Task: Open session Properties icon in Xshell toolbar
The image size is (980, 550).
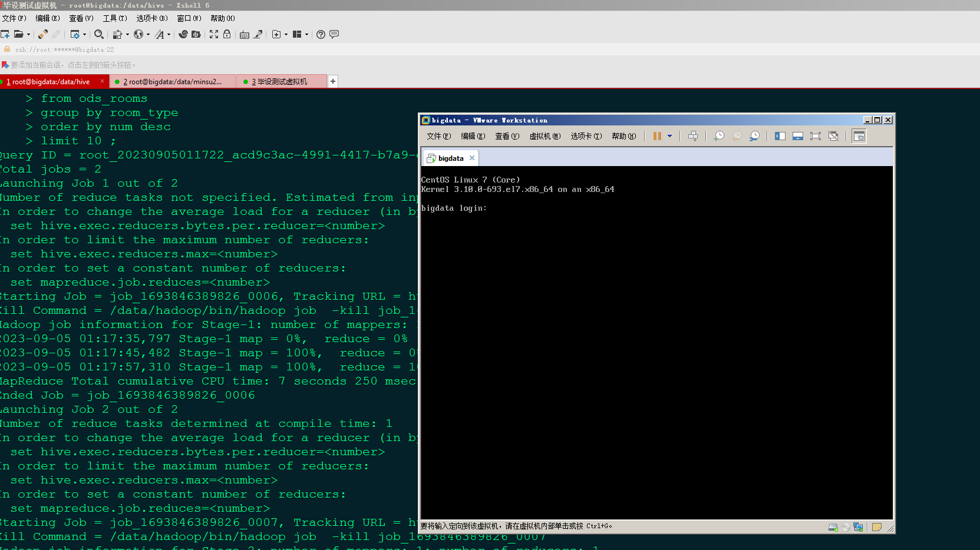Action: click(x=75, y=34)
